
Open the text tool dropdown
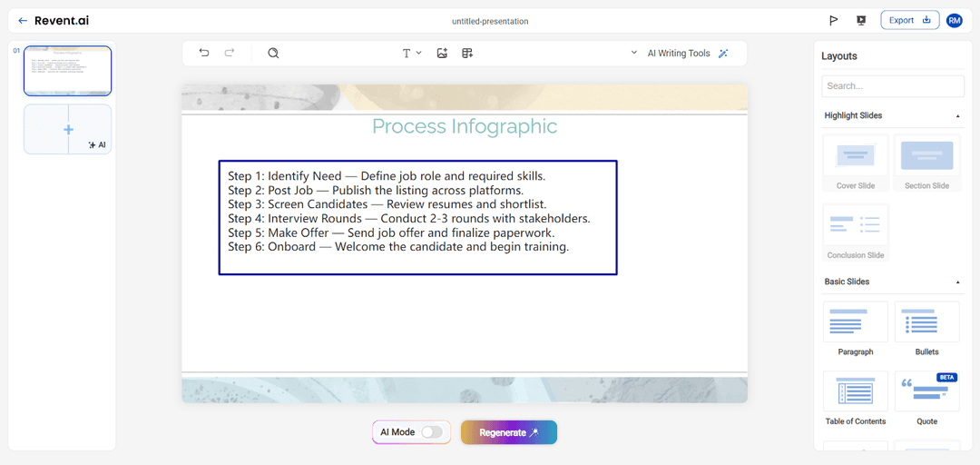pyautogui.click(x=411, y=54)
